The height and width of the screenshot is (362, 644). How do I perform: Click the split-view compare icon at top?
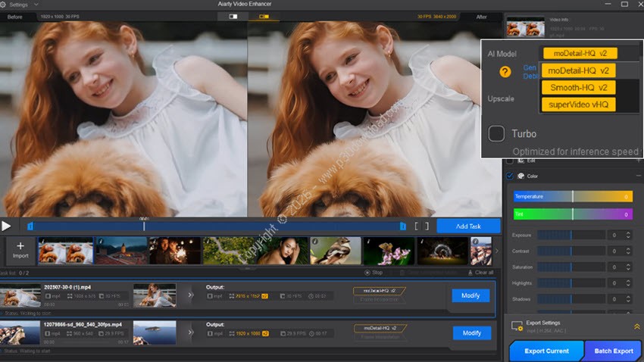click(233, 16)
